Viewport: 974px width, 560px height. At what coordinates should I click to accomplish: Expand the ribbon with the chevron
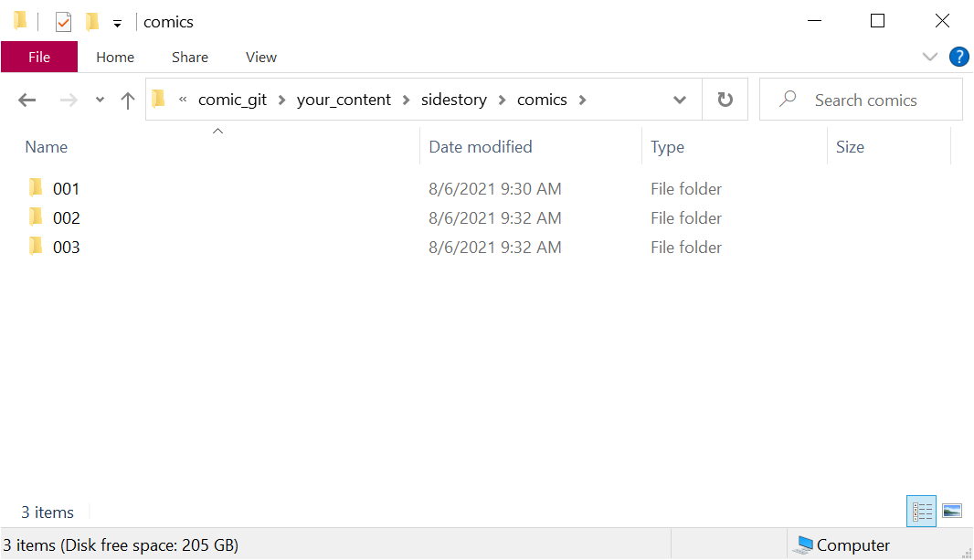click(930, 57)
